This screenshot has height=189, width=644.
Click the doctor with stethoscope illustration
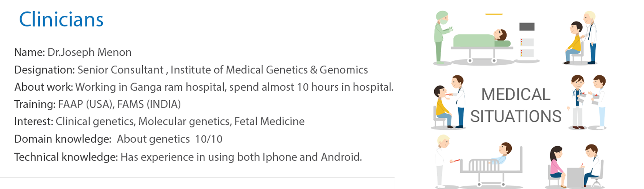[x=590, y=36]
